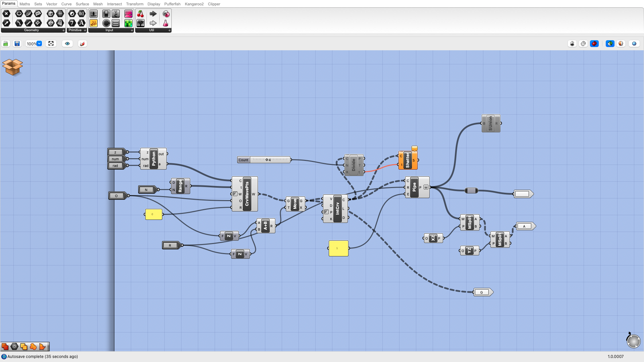This screenshot has height=362, width=644.
Task: Click the Save document icon
Action: click(17, 44)
